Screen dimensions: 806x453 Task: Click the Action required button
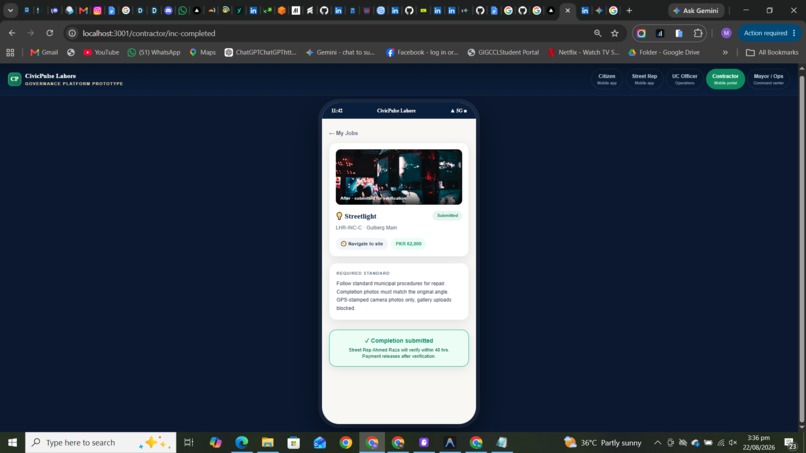pyautogui.click(x=770, y=33)
